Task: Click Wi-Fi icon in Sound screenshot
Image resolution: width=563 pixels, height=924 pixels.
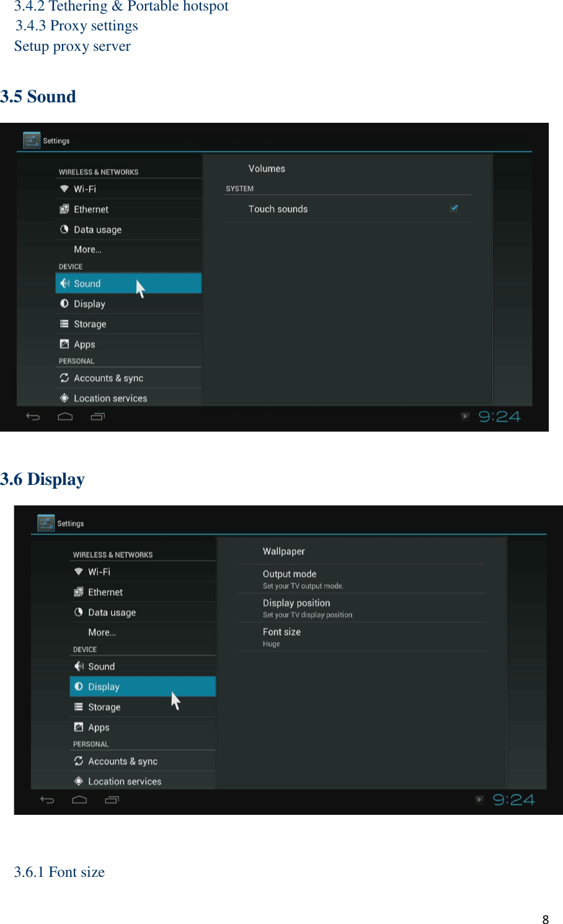Action: (64, 189)
